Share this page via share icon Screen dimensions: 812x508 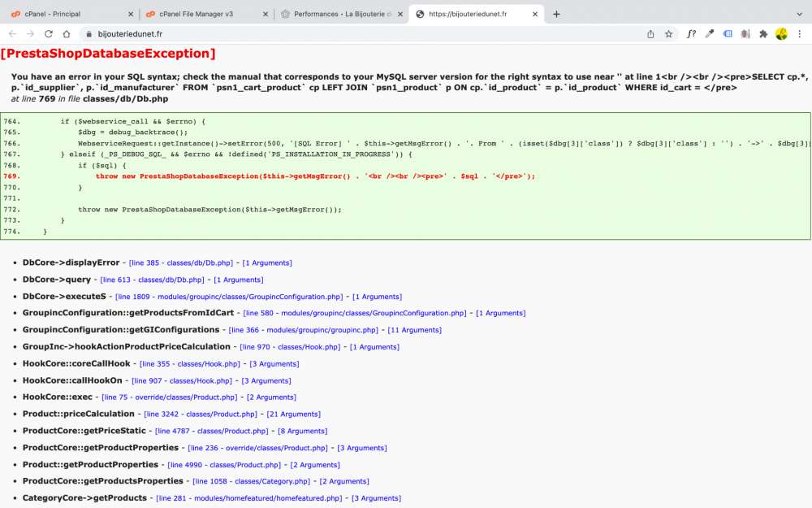(x=650, y=33)
